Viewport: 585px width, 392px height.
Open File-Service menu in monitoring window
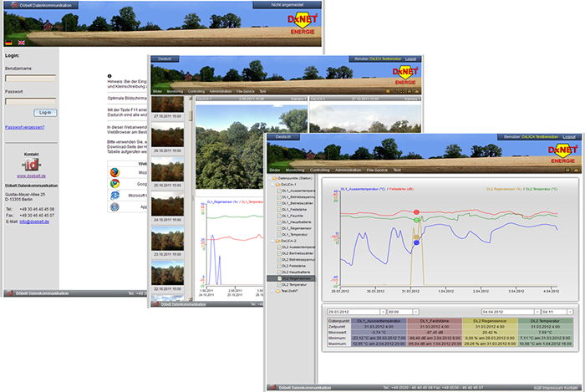377,170
